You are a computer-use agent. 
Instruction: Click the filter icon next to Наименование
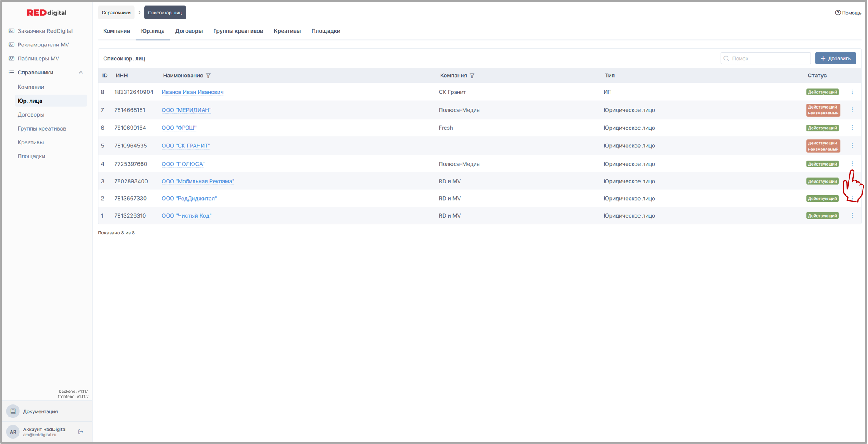tap(208, 76)
